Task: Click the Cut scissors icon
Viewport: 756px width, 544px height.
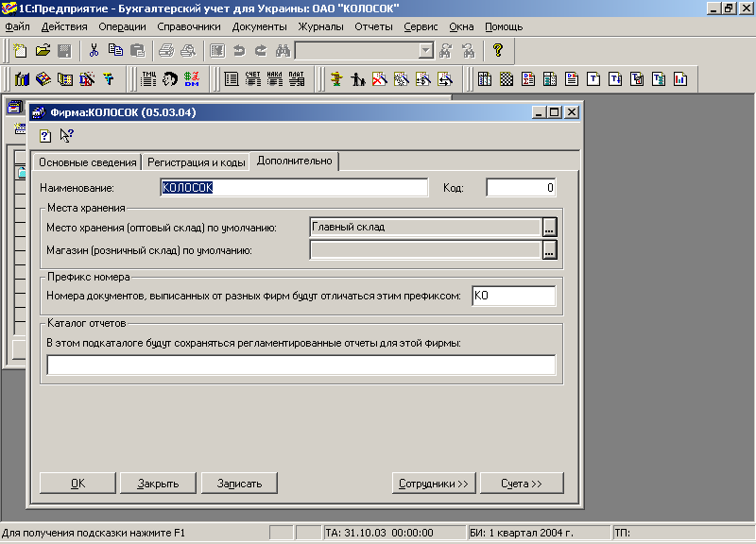Action: tap(94, 51)
